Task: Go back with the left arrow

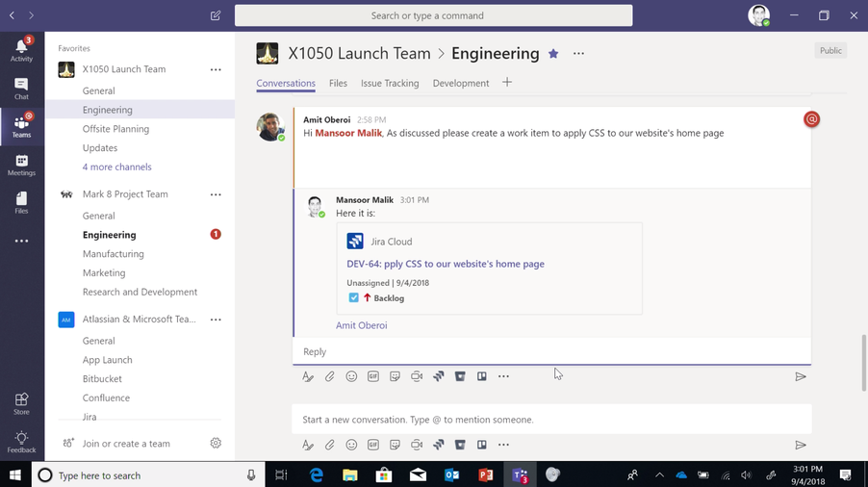Action: tap(12, 15)
